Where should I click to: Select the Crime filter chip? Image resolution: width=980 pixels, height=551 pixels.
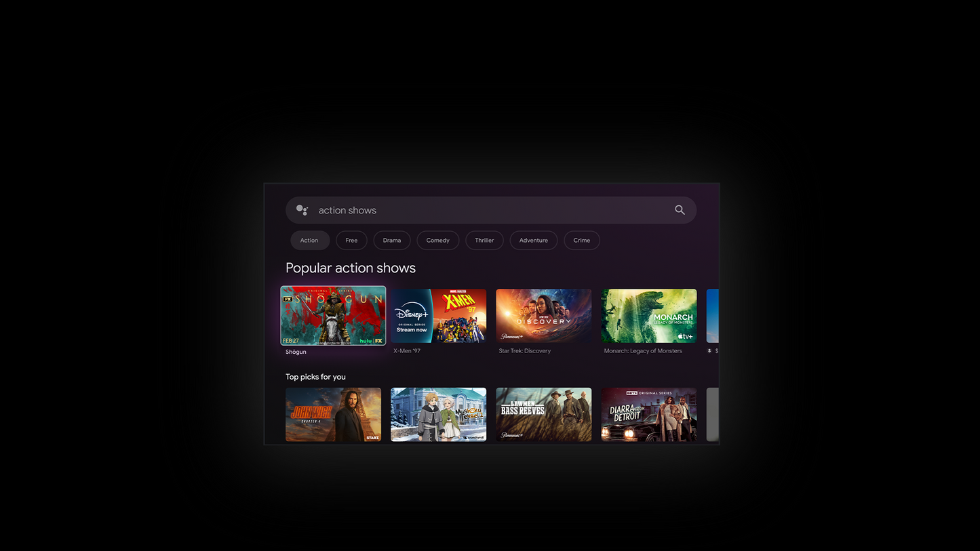coord(582,240)
